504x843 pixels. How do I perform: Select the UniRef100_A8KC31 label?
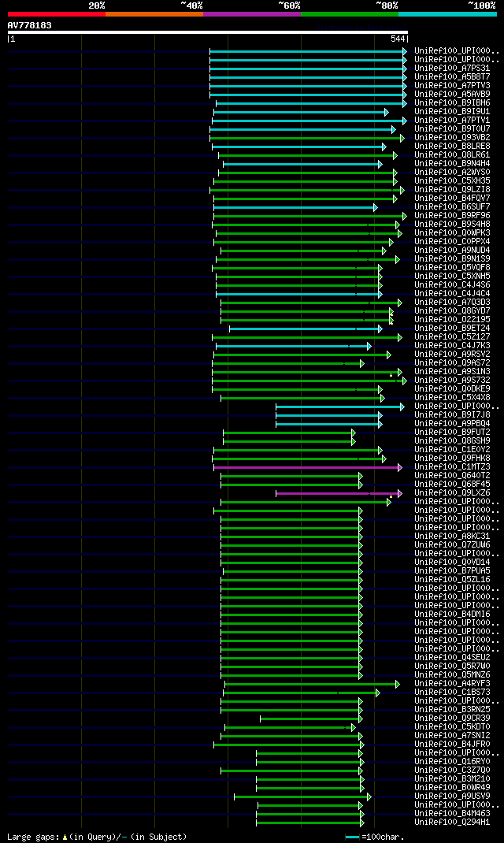point(452,536)
